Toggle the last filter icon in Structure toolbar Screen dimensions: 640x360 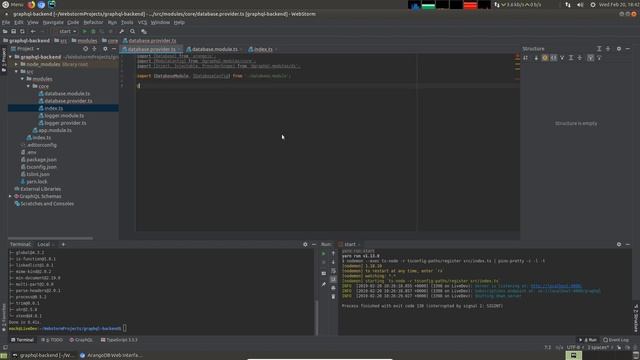[x=599, y=58]
